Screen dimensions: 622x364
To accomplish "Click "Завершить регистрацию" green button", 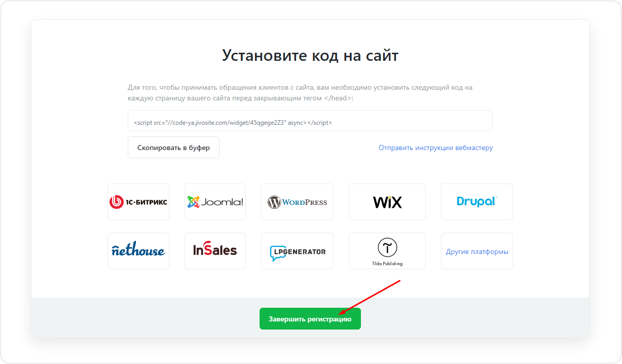I will pos(310,319).
